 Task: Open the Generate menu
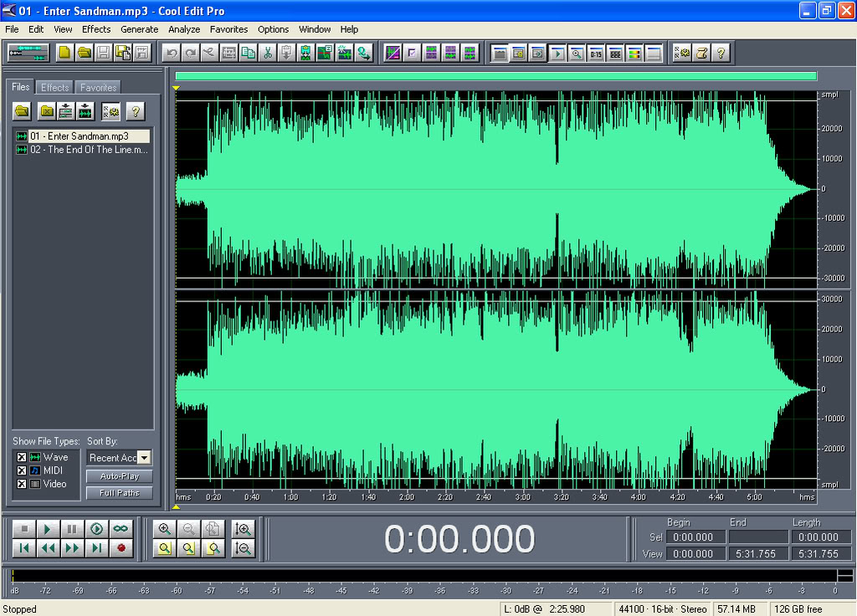coord(140,29)
